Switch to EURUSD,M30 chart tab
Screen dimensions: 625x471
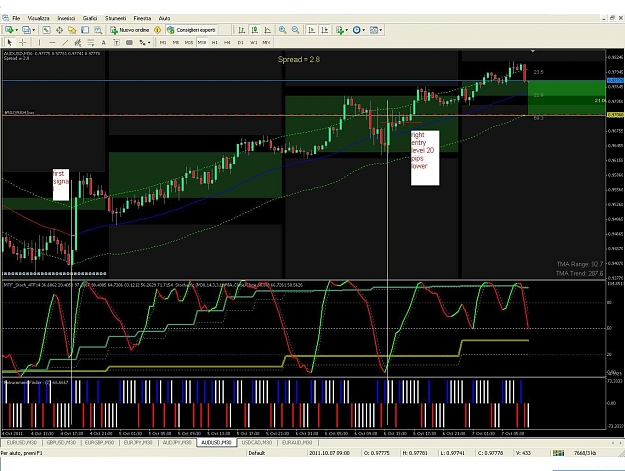pos(22,443)
